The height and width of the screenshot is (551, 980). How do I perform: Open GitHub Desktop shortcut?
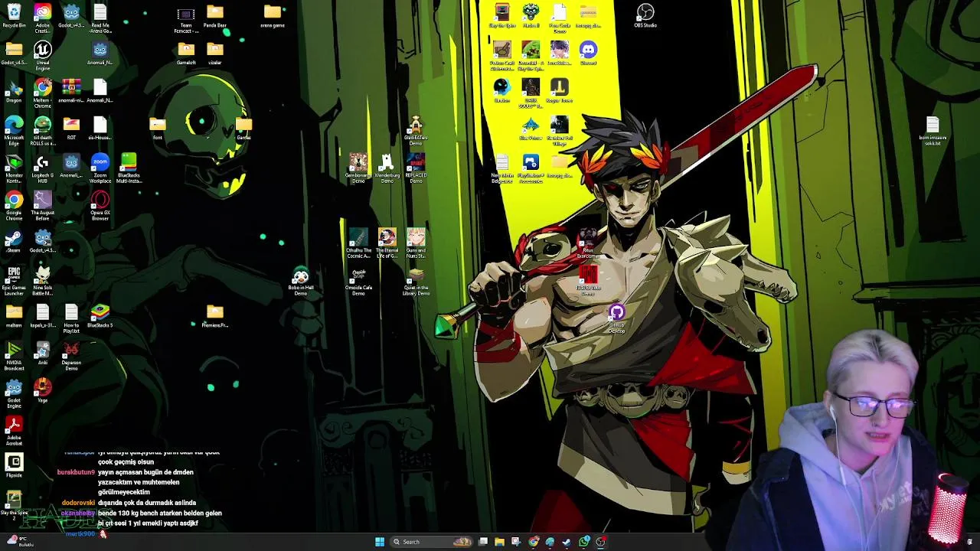(x=617, y=318)
